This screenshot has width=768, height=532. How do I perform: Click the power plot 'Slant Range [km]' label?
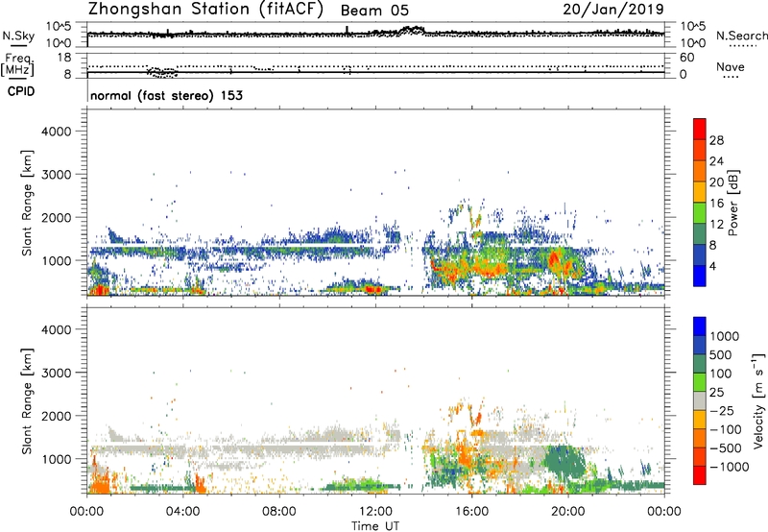pyautogui.click(x=27, y=203)
